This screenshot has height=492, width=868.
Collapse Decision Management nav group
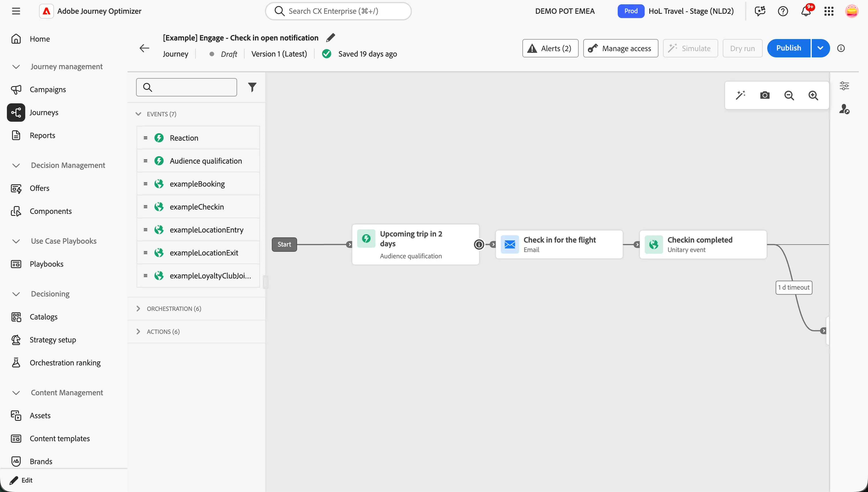coord(16,165)
